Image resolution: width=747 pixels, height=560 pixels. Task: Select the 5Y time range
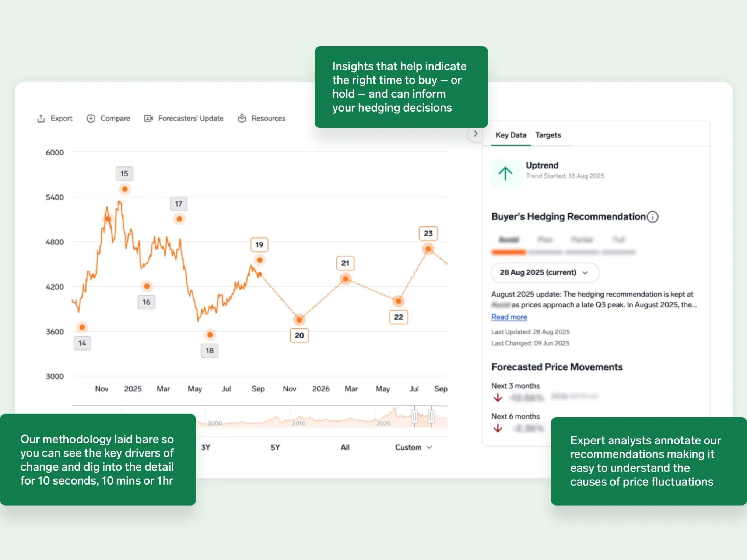(x=275, y=447)
